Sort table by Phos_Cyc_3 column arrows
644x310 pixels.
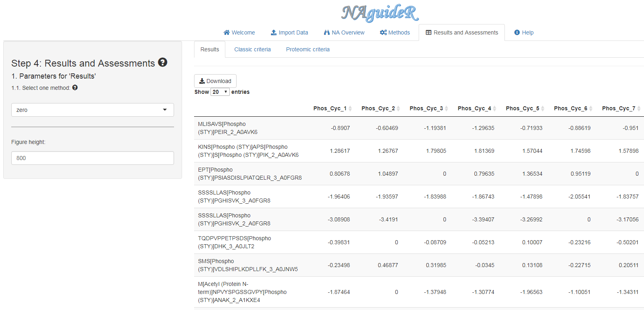point(446,109)
